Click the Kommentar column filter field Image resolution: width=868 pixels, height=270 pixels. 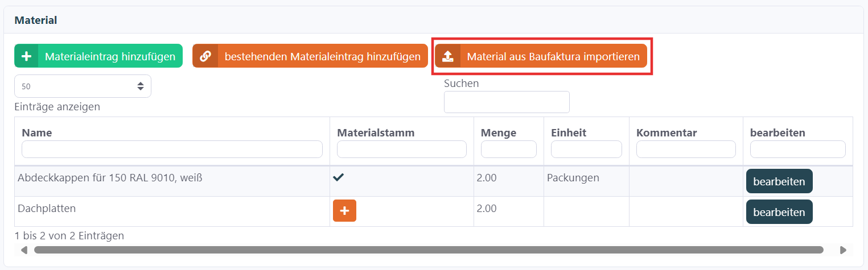(685, 149)
